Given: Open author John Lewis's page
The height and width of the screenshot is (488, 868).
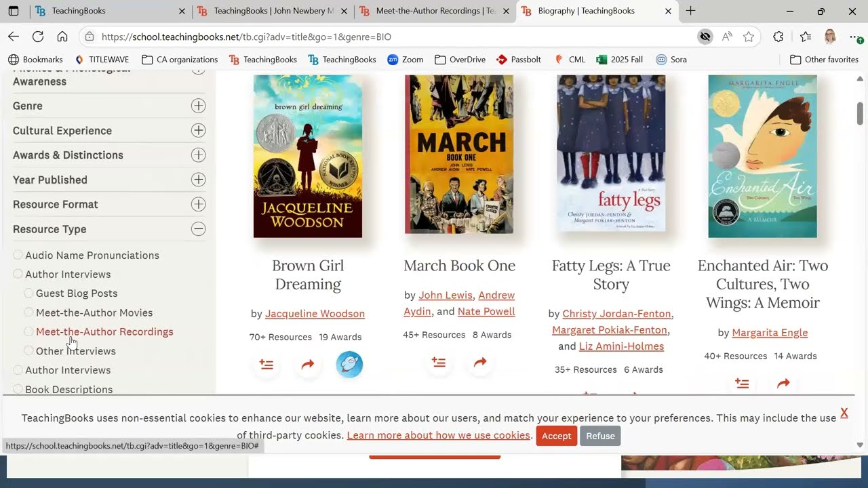Looking at the screenshot, I should tap(446, 295).
